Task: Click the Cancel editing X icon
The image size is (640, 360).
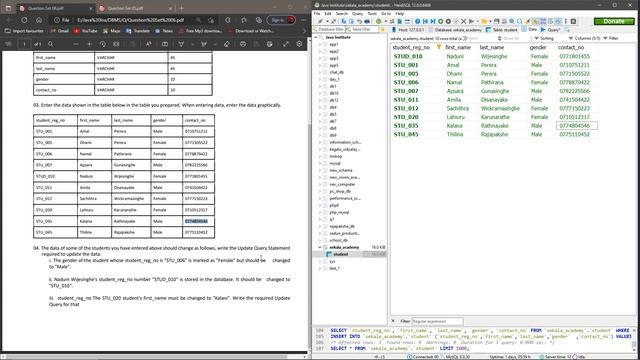Action: pyautogui.click(x=463, y=21)
